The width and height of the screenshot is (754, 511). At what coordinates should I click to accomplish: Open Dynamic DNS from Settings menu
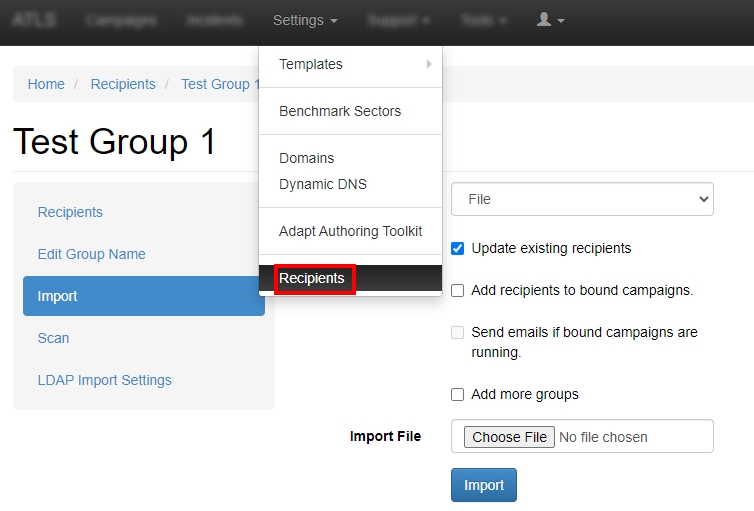tap(323, 184)
